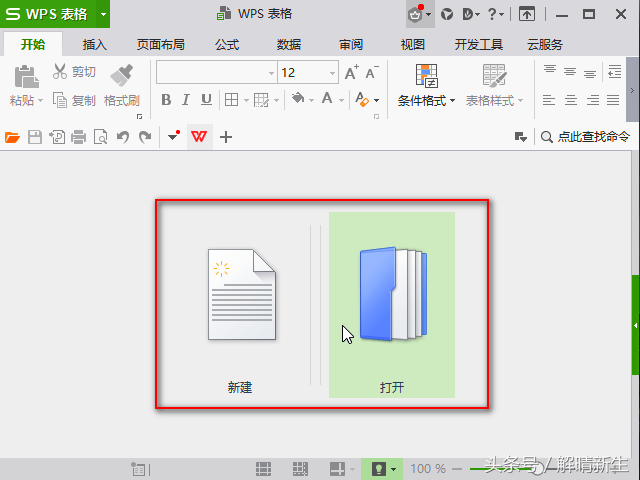Toggle eye protection mode in status bar
This screenshot has height=480, width=640.
(x=379, y=469)
